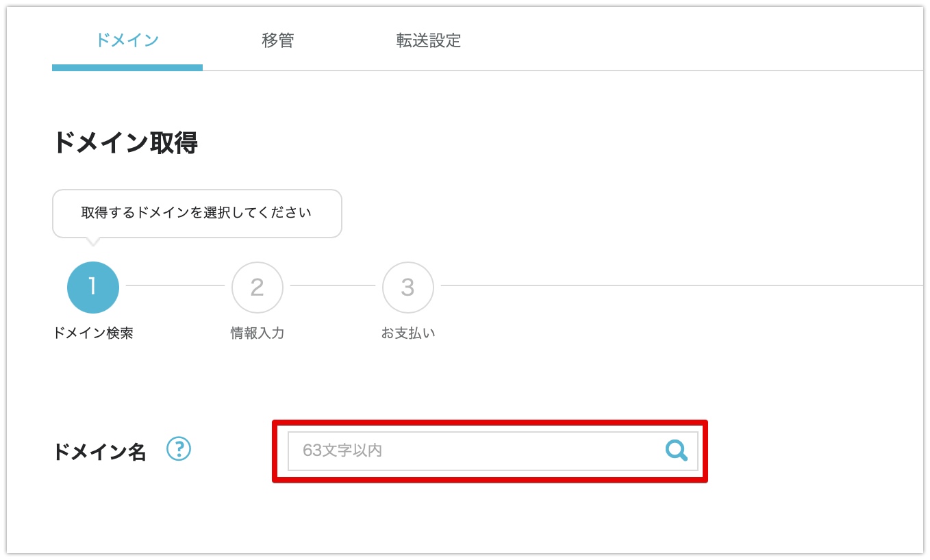The width and height of the screenshot is (930, 560).
Task: Click the 取得するドメインを選択してください tooltip bubble
Action: pos(197,213)
